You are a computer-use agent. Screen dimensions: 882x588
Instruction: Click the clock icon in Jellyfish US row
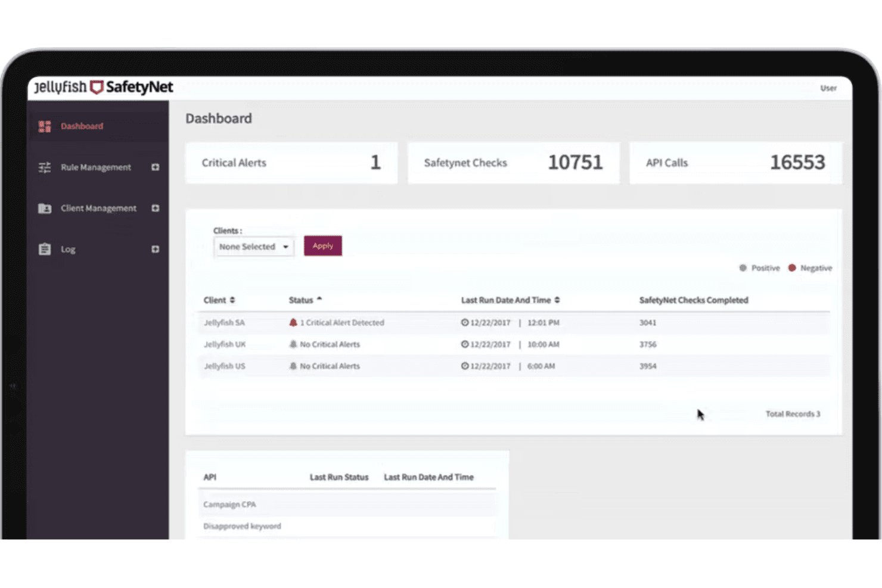coord(465,366)
